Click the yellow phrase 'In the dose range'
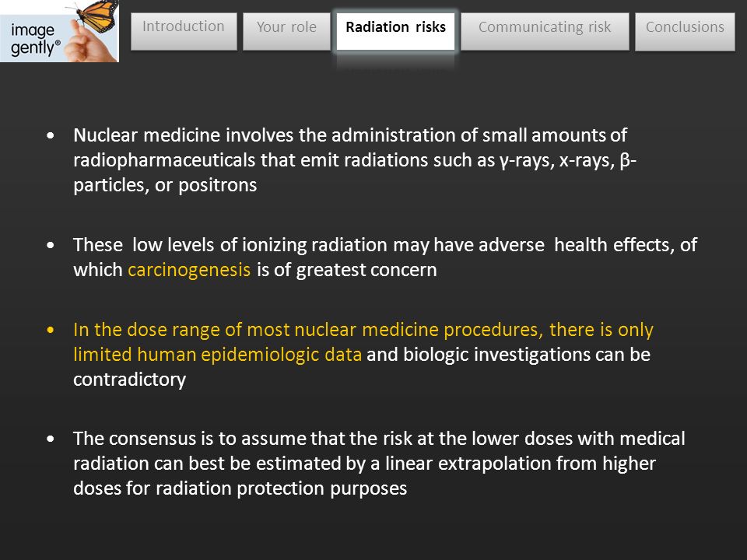The width and height of the screenshot is (747, 560). [152, 330]
